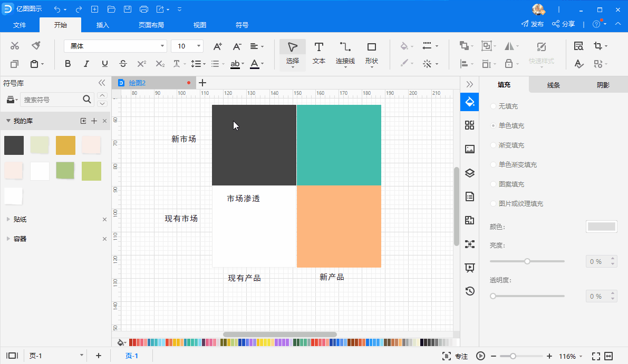Apply superscript formatting
Screen dimensions: 628x364
click(x=142, y=64)
